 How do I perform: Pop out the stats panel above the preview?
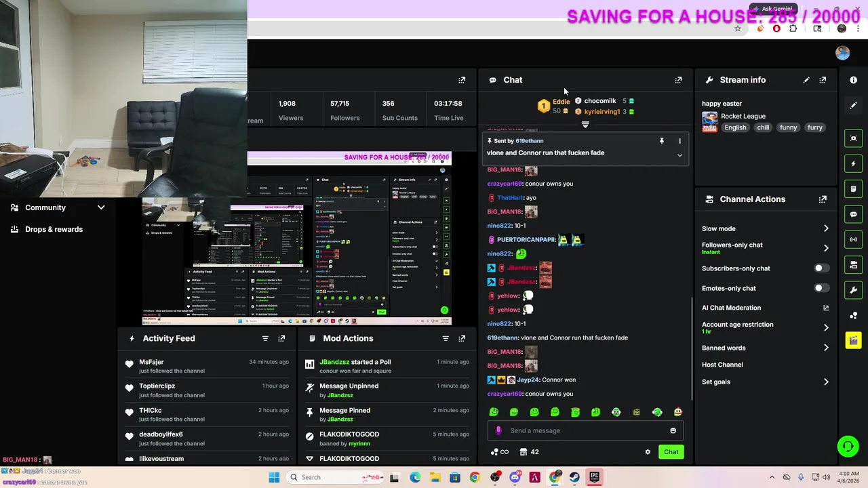462,80
